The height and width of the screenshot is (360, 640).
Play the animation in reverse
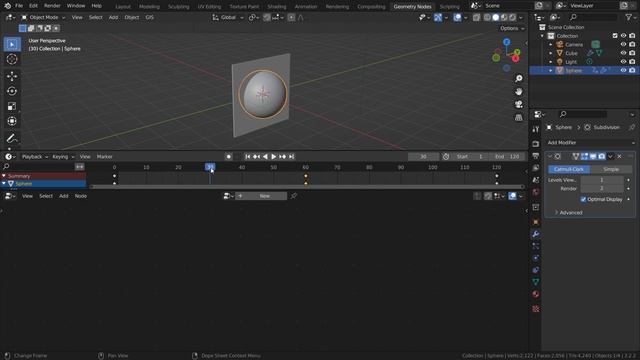click(265, 157)
